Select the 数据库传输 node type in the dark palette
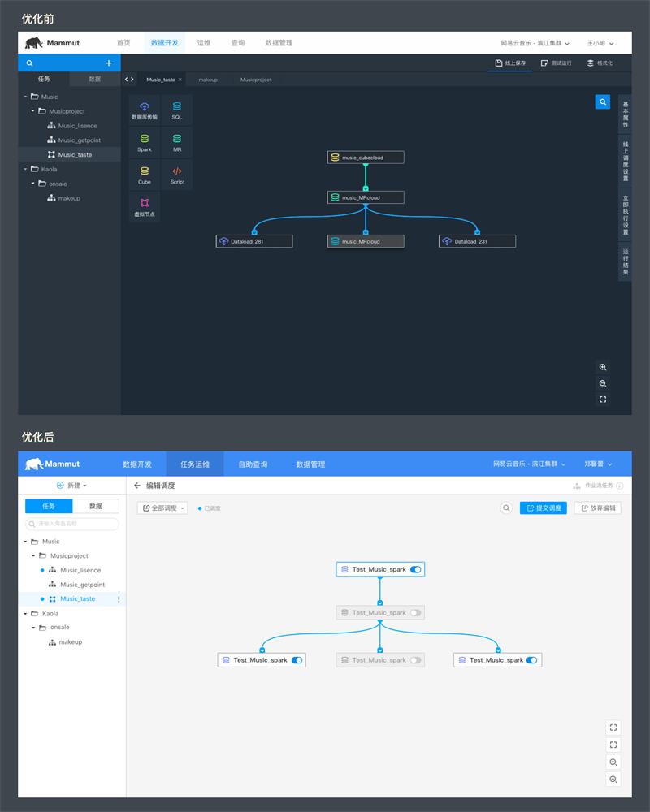This screenshot has width=650, height=812. pyautogui.click(x=145, y=110)
